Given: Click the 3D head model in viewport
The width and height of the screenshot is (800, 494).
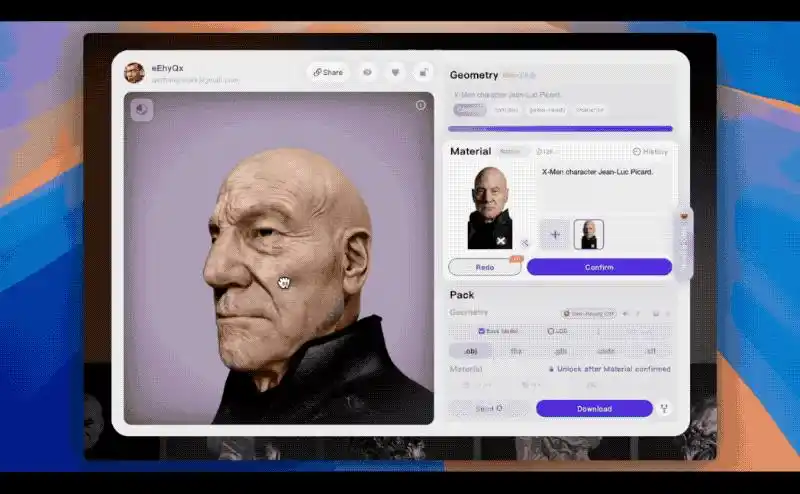Looking at the screenshot, I should point(291,270).
